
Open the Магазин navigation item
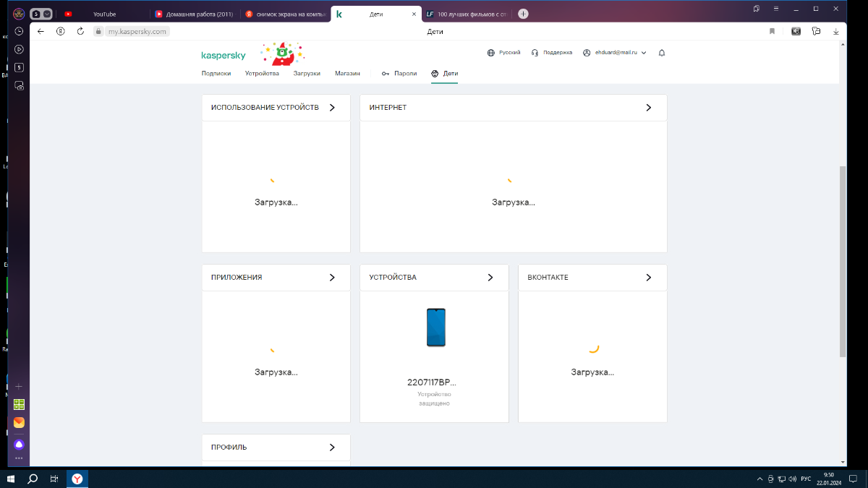coord(346,73)
